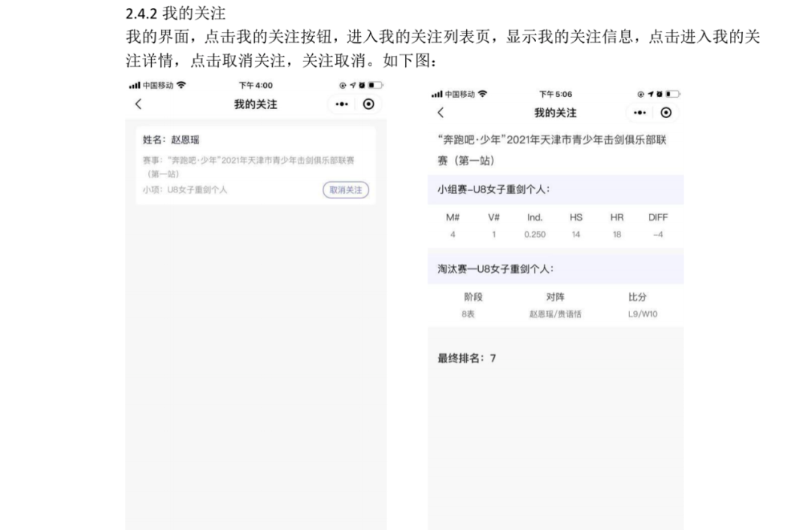Click the 赛事 description in follow card
This screenshot has width=812, height=530.
click(x=249, y=167)
